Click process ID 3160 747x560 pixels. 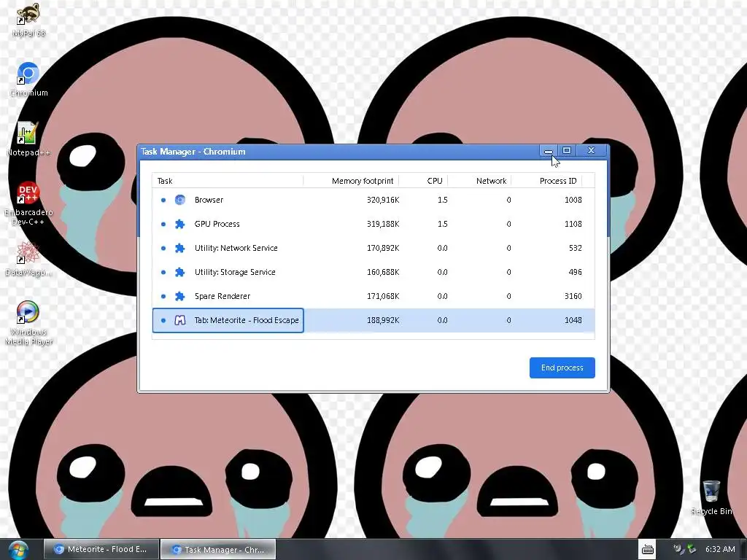pos(573,296)
